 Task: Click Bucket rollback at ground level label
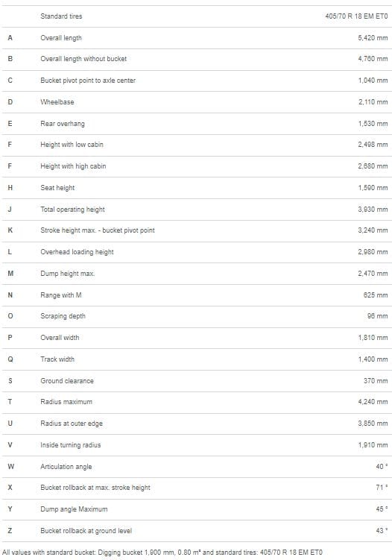[86, 531]
